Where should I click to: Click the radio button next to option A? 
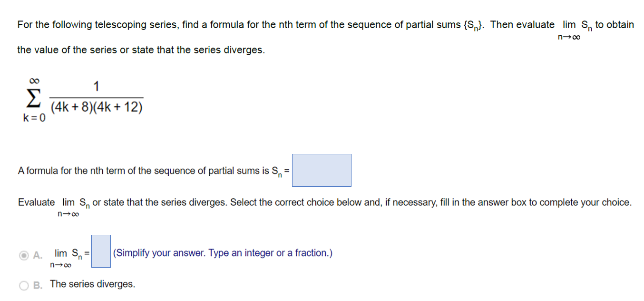tap(23, 256)
